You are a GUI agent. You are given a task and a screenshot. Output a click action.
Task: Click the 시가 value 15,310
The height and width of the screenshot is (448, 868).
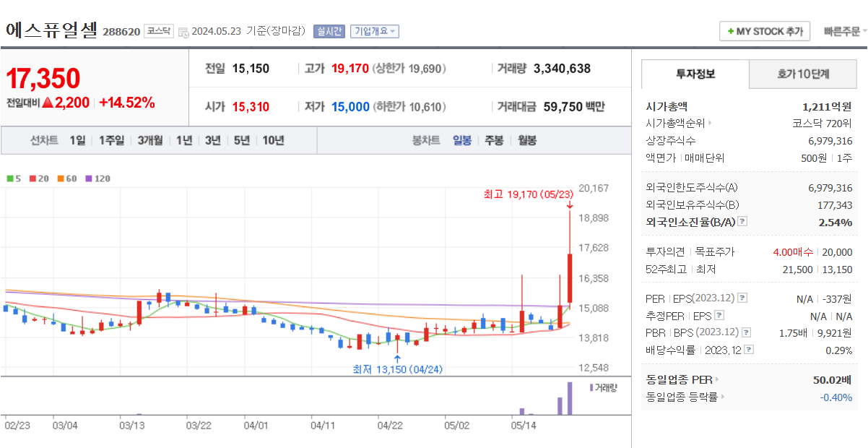251,107
